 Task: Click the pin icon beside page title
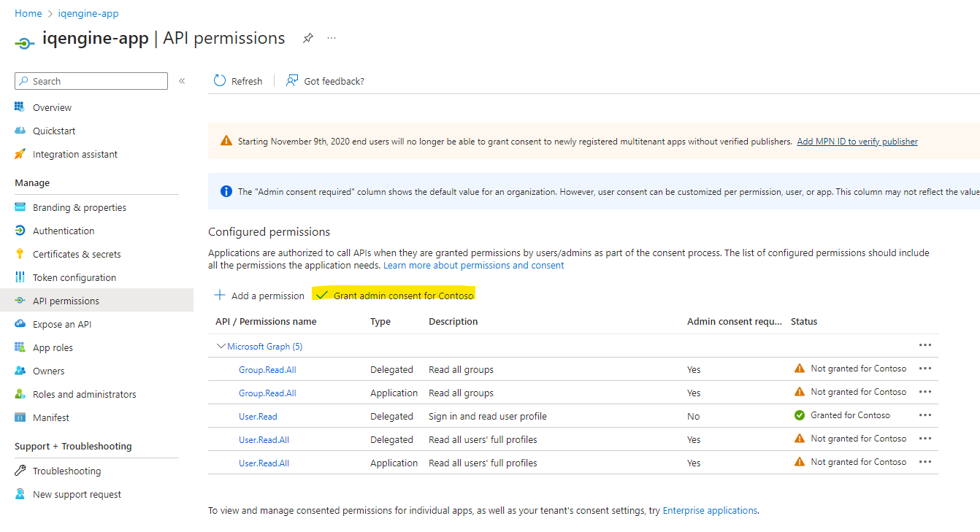[x=308, y=39]
